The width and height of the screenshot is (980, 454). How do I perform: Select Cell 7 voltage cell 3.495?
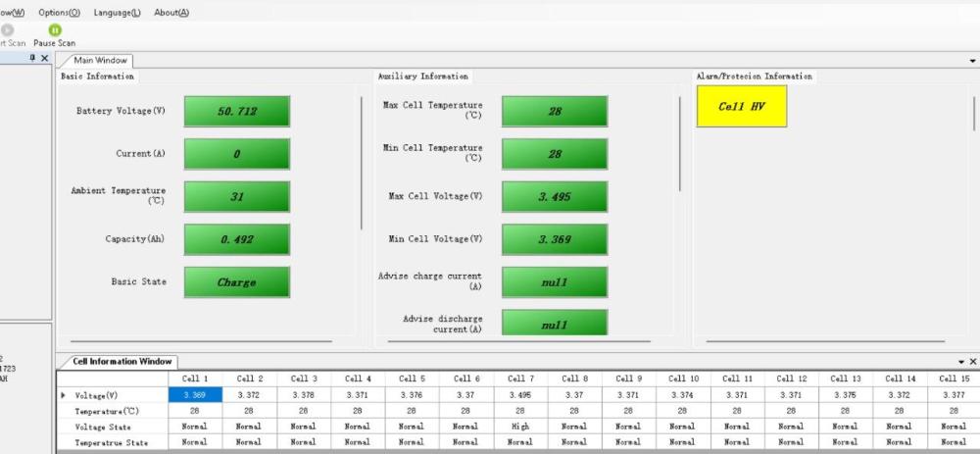(520, 395)
